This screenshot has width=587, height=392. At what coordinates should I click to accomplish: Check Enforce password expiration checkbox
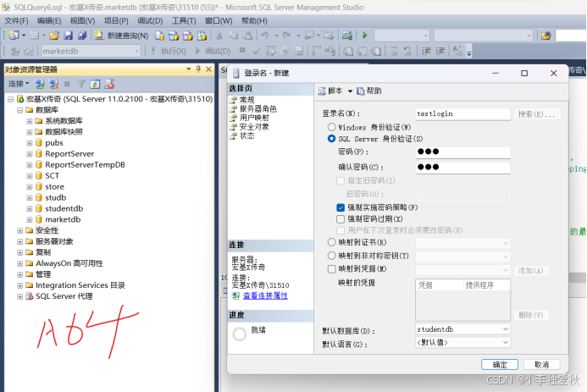pyautogui.click(x=341, y=218)
